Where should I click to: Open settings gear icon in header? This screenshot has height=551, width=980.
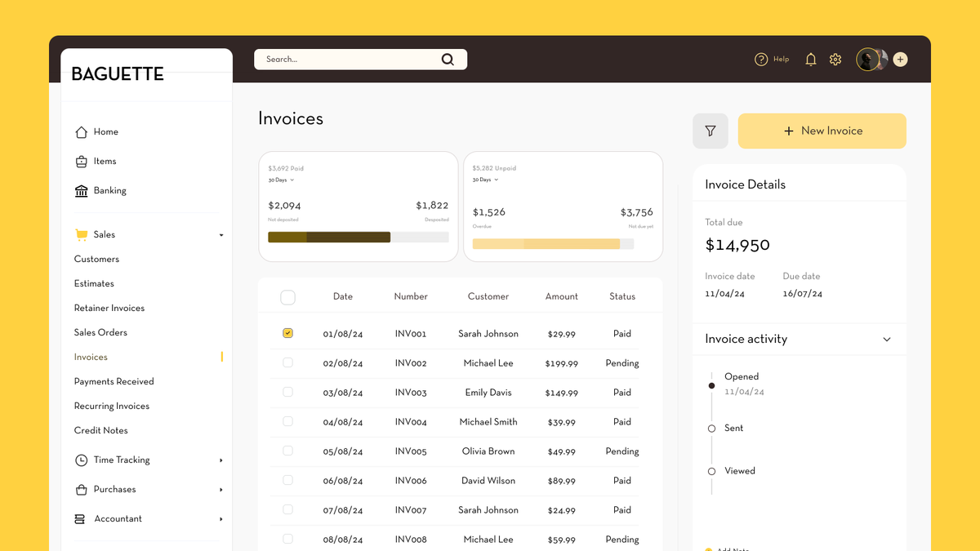[835, 60]
